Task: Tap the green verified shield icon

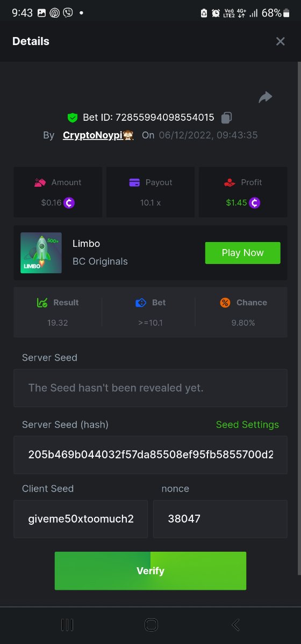Action: click(73, 118)
